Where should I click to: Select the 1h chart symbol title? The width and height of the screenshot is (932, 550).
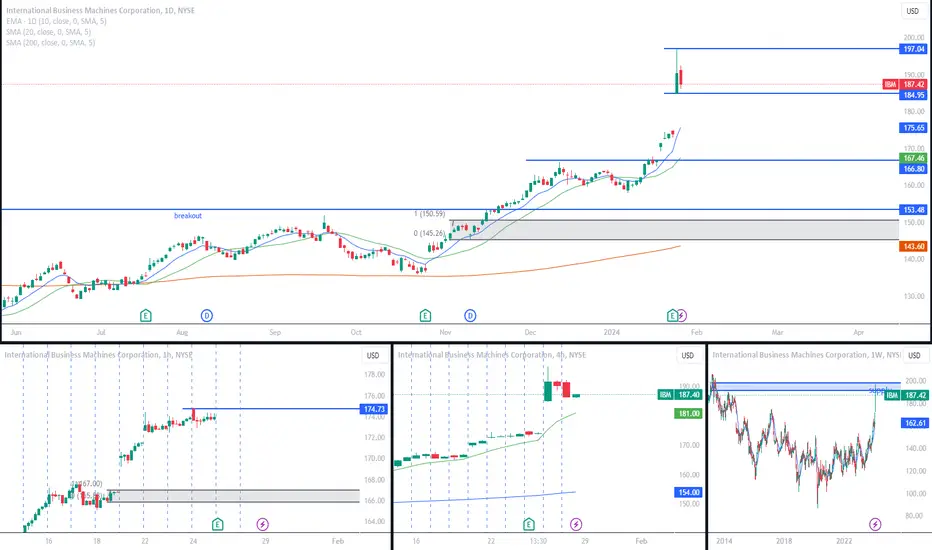[99, 355]
